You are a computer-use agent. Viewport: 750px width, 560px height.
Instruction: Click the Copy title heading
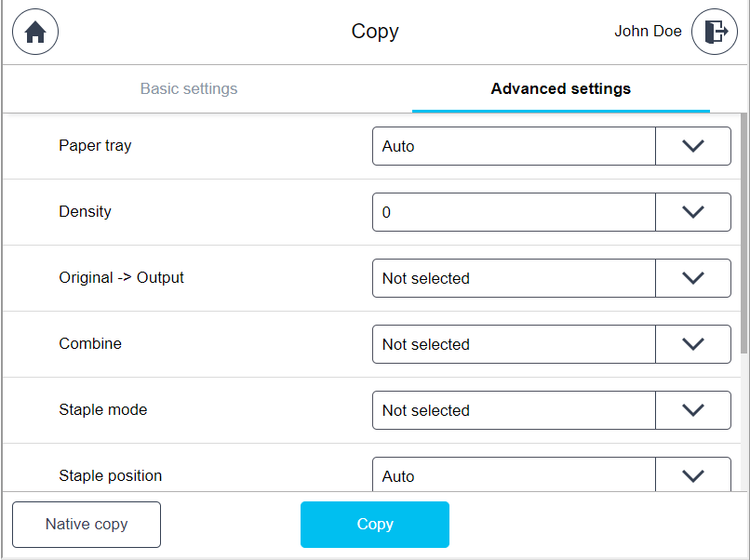pos(374,31)
